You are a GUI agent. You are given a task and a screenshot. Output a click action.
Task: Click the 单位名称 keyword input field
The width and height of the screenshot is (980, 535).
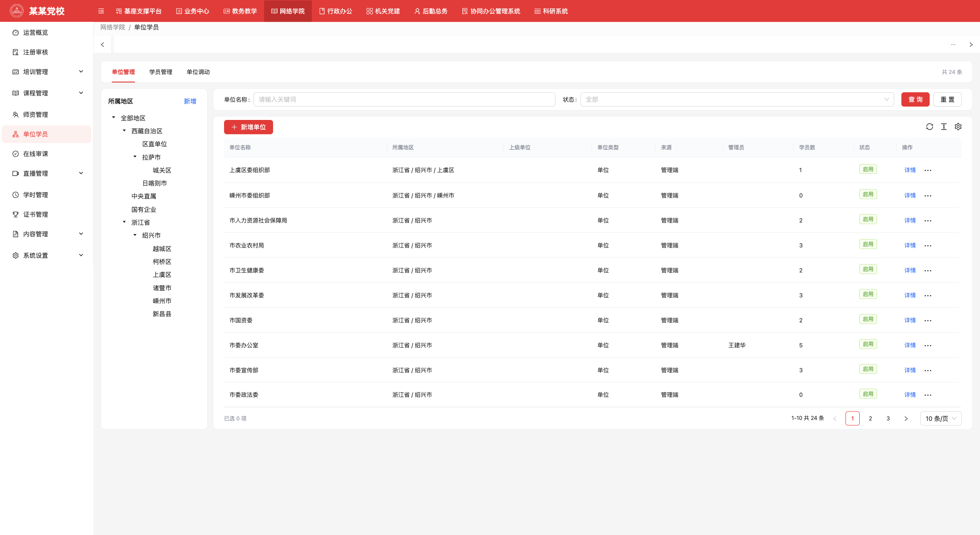(404, 99)
